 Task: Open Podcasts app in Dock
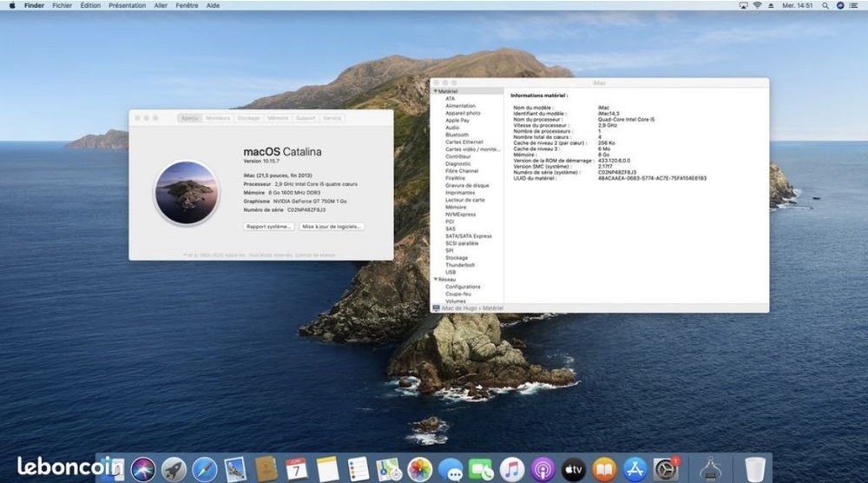[543, 470]
